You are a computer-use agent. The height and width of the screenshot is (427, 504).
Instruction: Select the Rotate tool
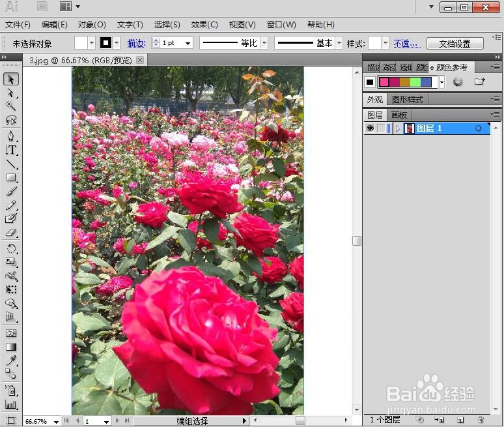point(11,248)
